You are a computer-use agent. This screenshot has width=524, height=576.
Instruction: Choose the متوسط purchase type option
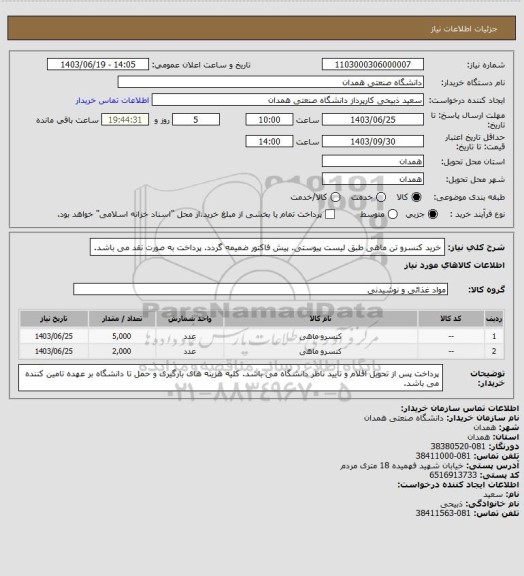click(x=393, y=214)
